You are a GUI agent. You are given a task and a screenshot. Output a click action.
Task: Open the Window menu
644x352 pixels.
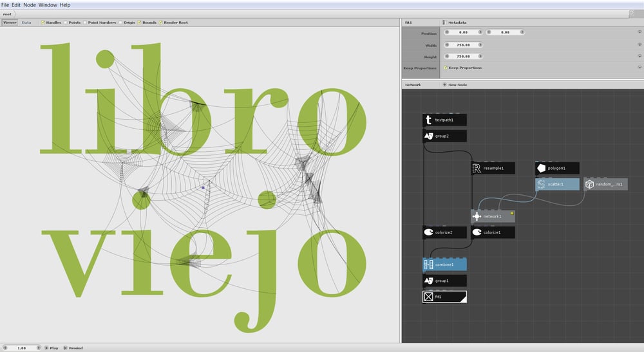[x=48, y=5]
